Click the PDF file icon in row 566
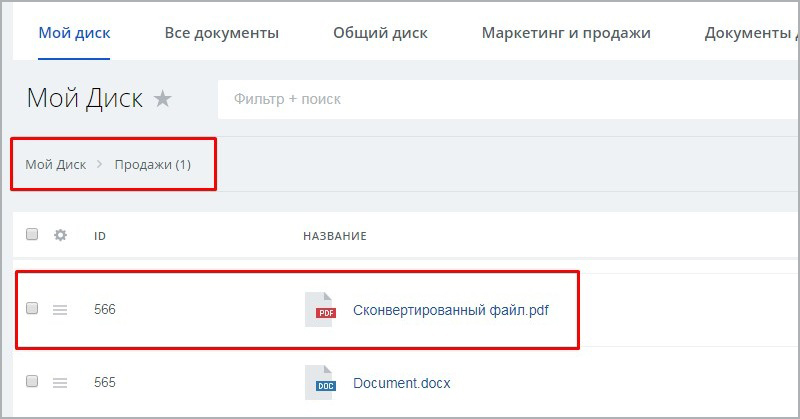The image size is (800, 419). pyautogui.click(x=320, y=310)
